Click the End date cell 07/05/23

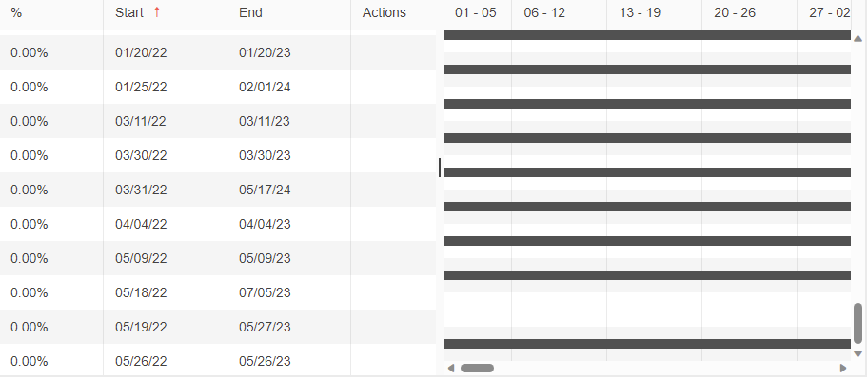265,292
